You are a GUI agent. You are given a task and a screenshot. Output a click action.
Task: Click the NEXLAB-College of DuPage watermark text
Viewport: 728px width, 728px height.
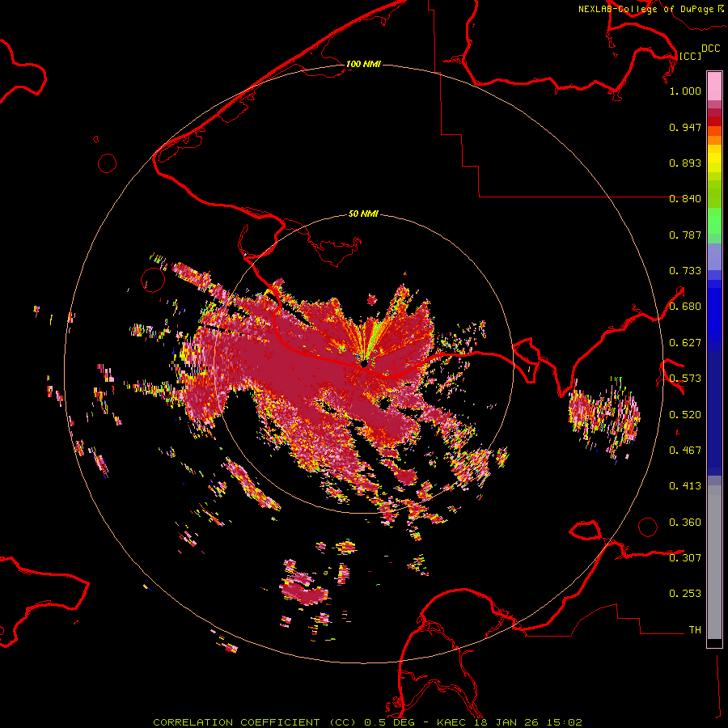click(x=646, y=9)
